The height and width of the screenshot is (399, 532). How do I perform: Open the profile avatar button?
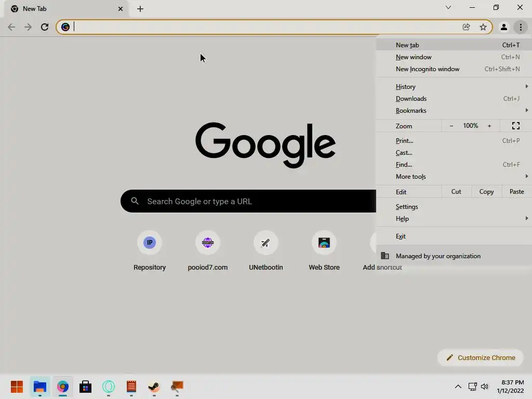504,27
